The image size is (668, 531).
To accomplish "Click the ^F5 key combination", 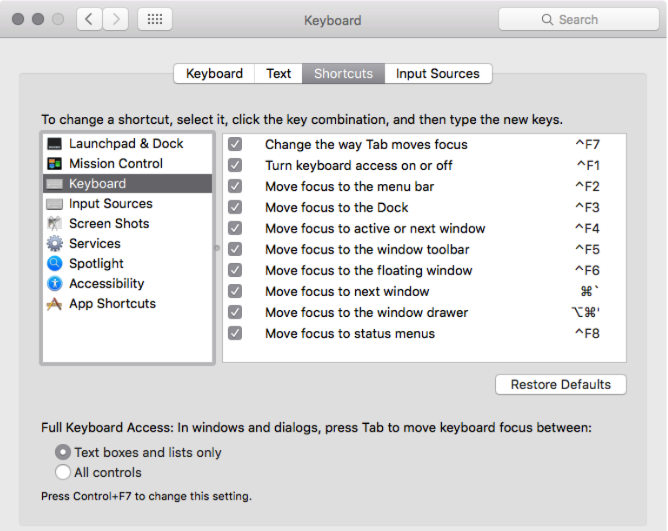I will coord(587,249).
